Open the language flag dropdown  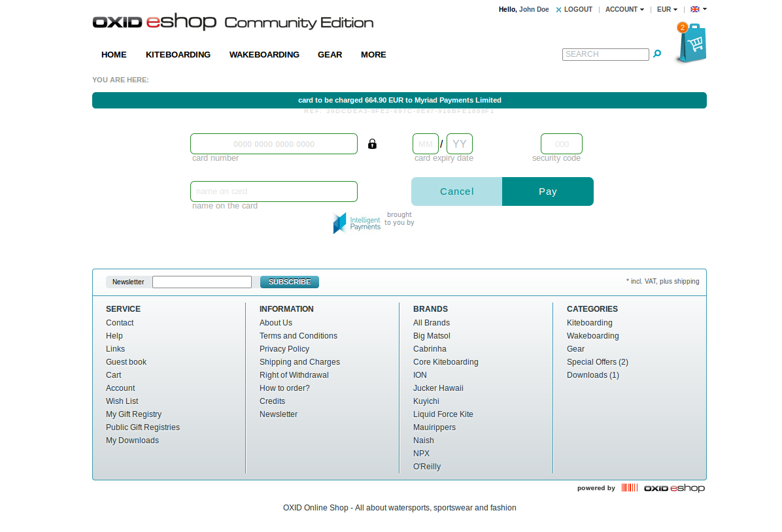[698, 9]
